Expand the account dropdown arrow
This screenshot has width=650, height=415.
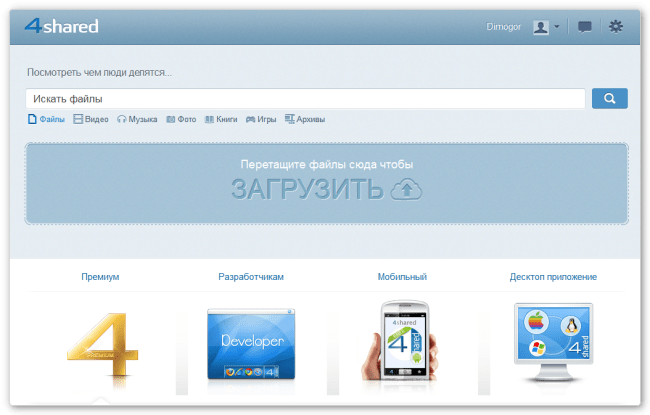557,27
